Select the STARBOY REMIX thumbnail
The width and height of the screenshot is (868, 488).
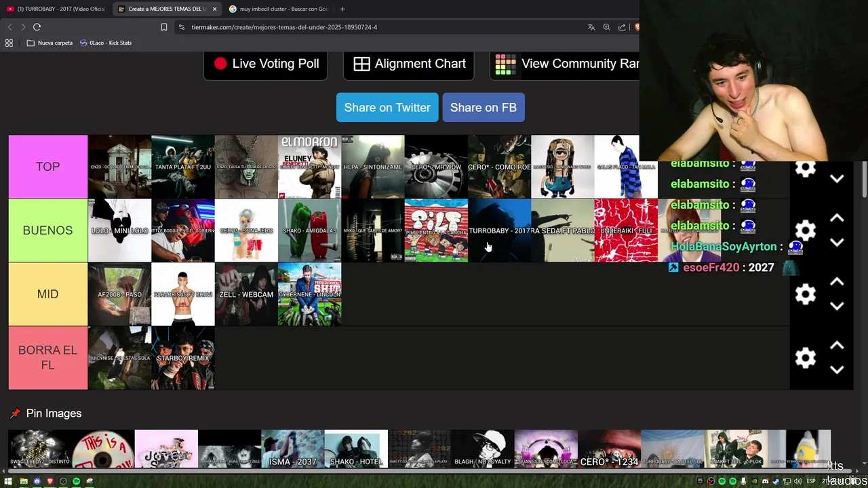pos(182,358)
